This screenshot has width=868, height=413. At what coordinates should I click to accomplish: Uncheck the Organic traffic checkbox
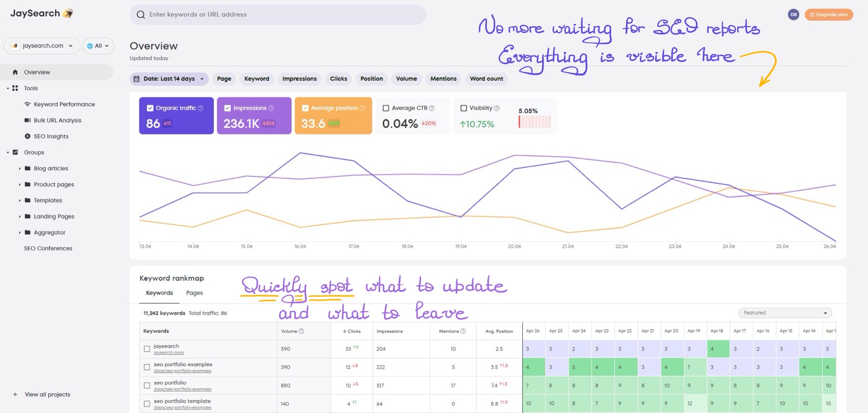tap(150, 108)
